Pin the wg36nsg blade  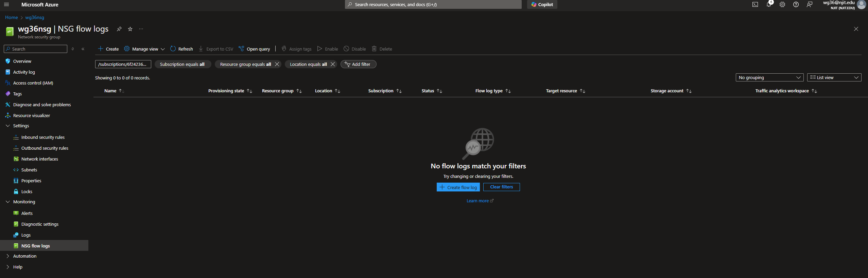point(119,29)
